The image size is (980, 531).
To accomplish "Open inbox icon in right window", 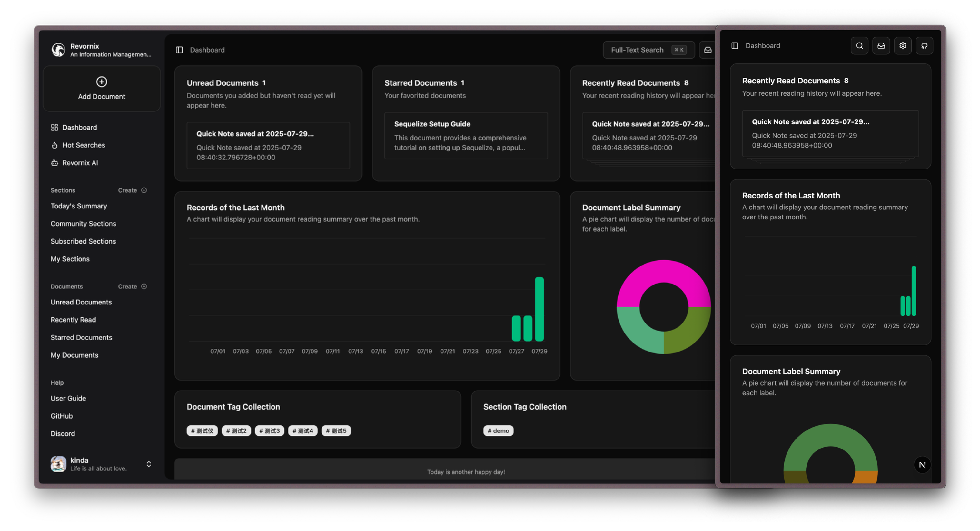I will click(881, 46).
